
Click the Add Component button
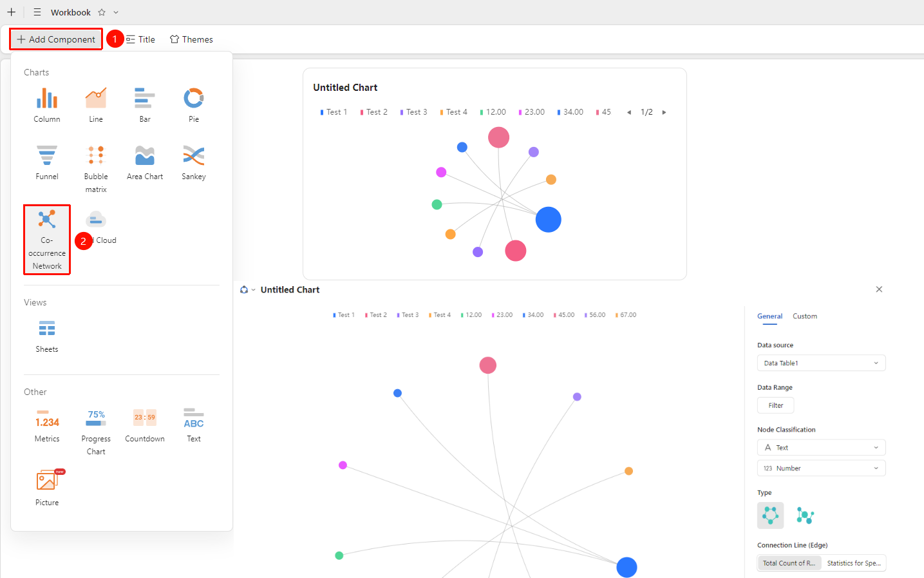(x=56, y=39)
